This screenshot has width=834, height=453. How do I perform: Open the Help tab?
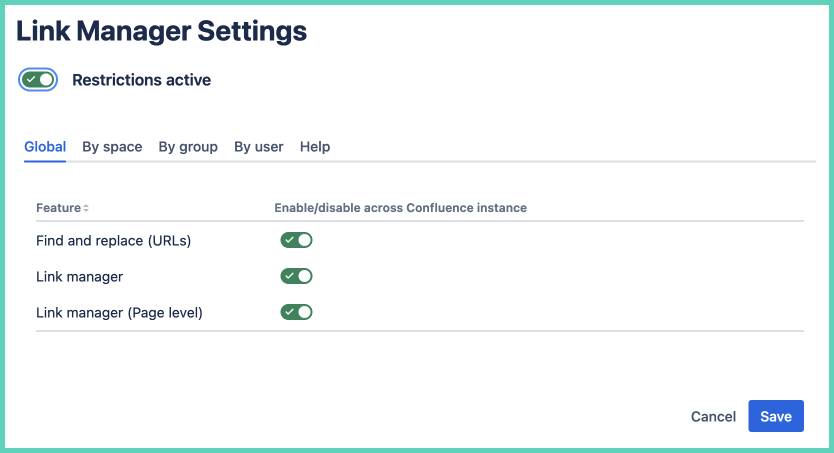tap(315, 147)
